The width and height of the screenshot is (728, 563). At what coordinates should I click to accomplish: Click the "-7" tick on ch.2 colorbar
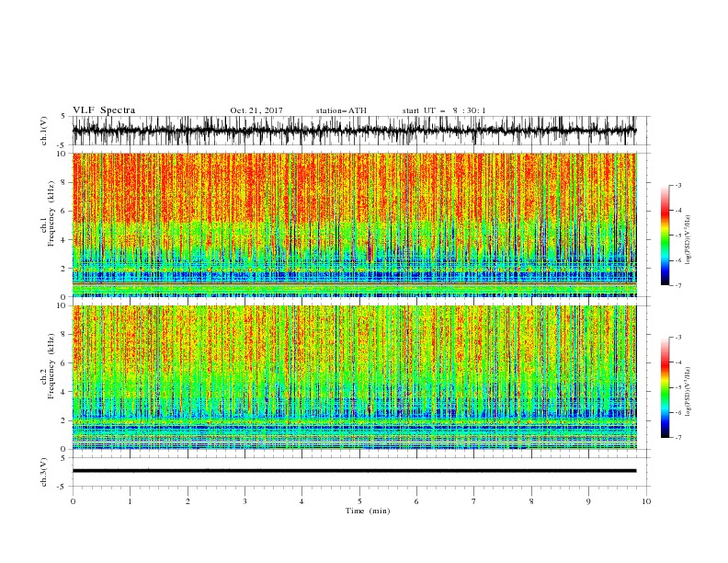(677, 438)
